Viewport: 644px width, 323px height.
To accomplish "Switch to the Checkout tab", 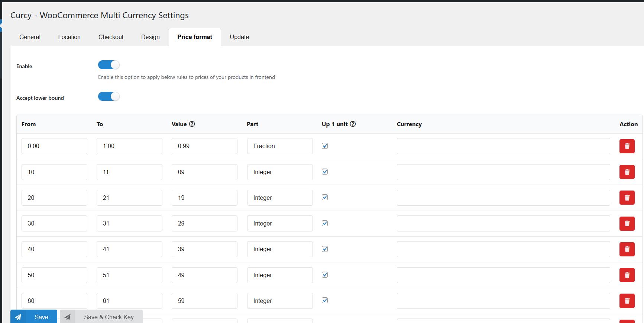I will (x=111, y=37).
